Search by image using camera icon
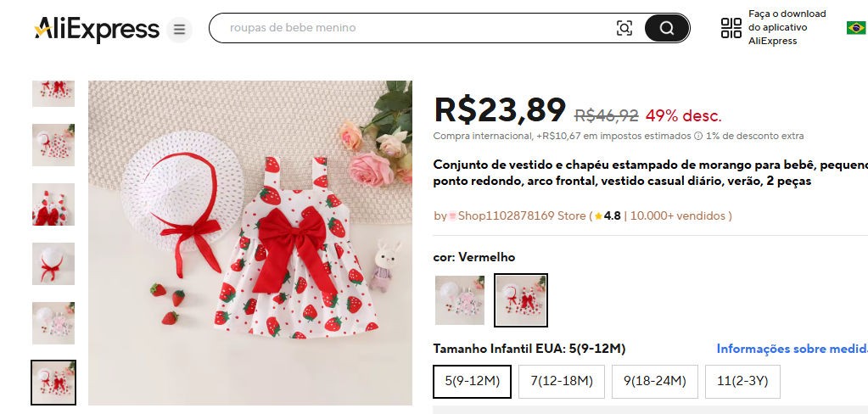Viewport: 868px width, 414px height. [624, 28]
